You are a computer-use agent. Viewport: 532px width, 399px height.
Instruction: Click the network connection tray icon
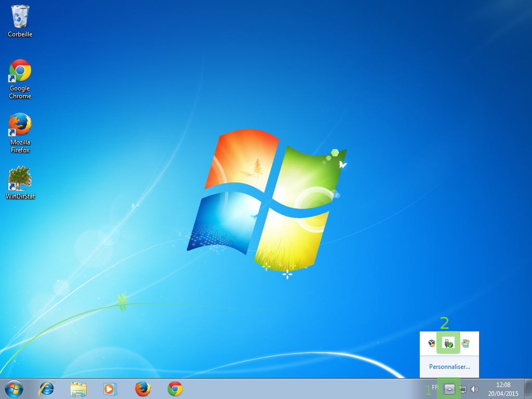click(x=463, y=389)
